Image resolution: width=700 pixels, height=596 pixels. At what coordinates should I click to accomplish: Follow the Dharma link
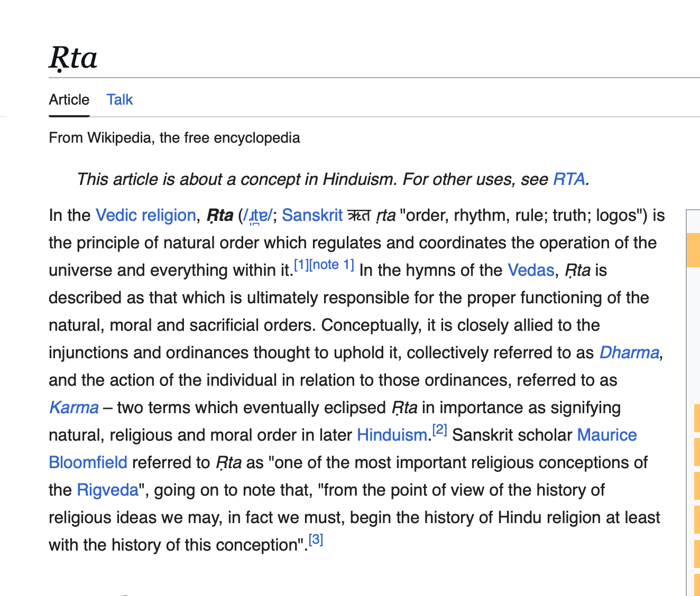pyautogui.click(x=629, y=352)
